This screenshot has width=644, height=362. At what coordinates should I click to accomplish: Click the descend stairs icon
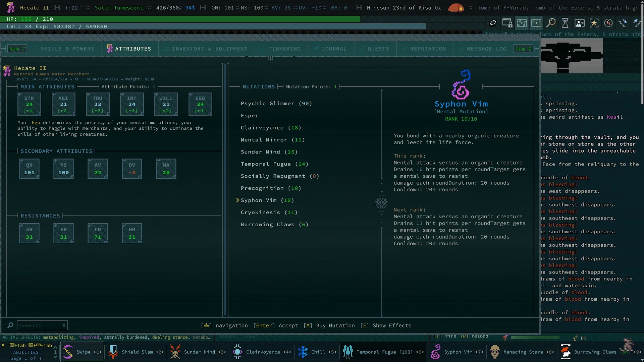click(623, 23)
